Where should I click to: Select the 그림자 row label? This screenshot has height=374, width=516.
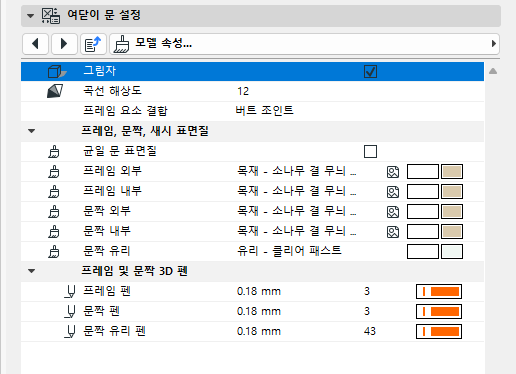pos(99,71)
